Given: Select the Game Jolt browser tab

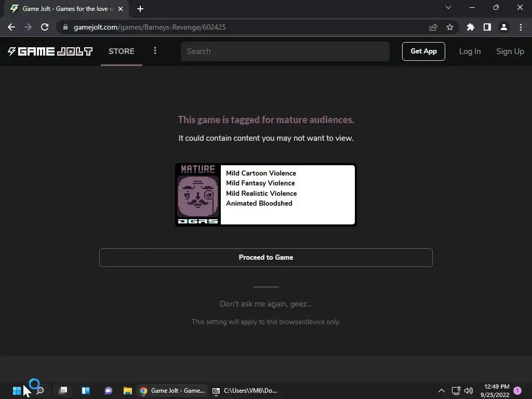Looking at the screenshot, I should pyautogui.click(x=66, y=9).
